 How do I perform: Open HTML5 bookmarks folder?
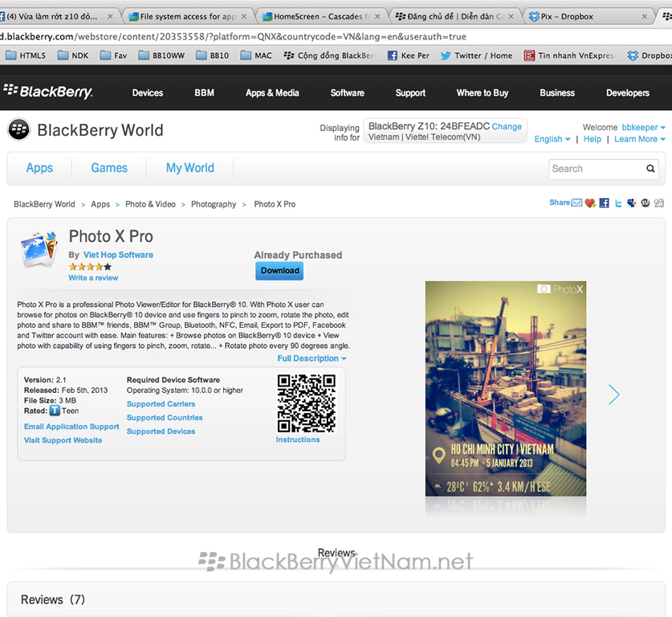(x=26, y=55)
